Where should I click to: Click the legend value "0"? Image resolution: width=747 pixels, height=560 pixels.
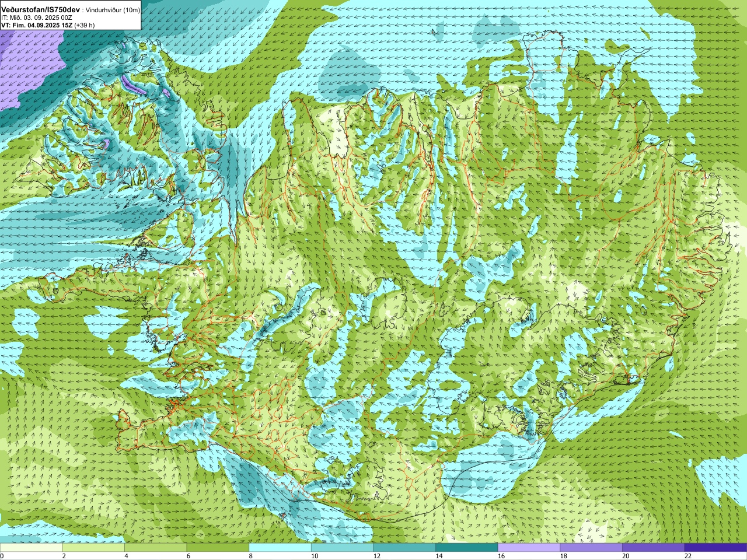coord(2,556)
